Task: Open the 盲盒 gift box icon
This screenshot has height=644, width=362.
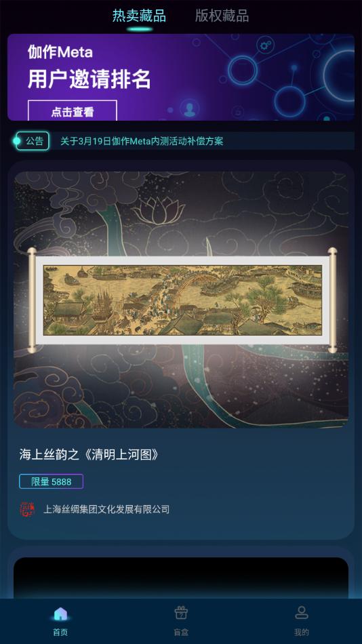Action: [x=181, y=613]
